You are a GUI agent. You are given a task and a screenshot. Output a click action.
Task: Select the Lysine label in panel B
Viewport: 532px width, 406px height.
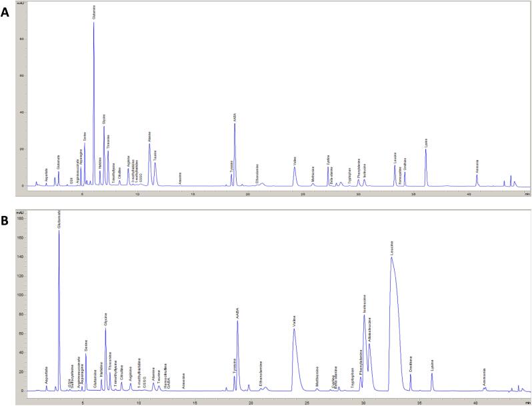(x=432, y=366)
